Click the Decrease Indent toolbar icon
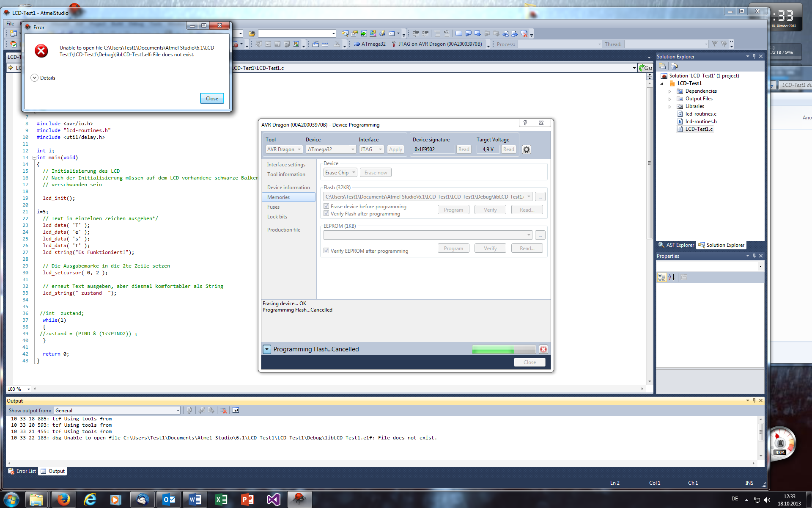Viewport: 812px width, 508px height. tap(416, 33)
